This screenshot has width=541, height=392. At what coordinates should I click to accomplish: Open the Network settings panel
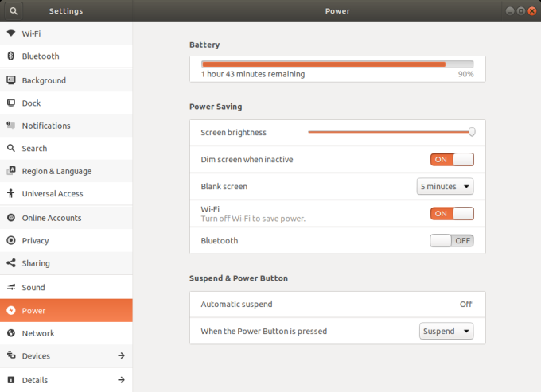pyautogui.click(x=38, y=333)
